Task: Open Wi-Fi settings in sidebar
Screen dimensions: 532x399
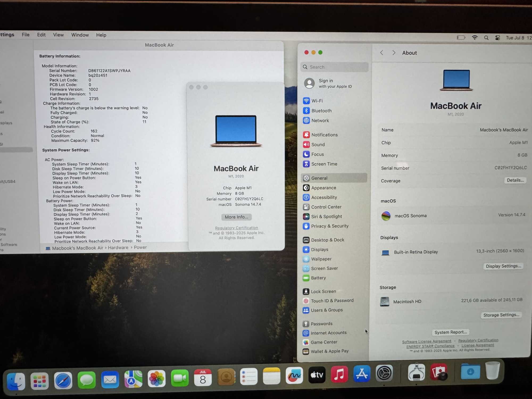Action: click(x=317, y=101)
